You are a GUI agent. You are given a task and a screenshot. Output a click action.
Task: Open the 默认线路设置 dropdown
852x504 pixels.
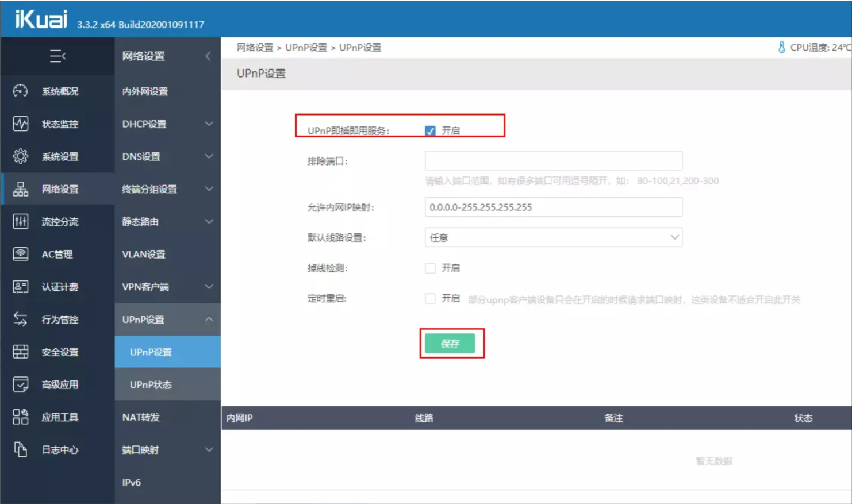[554, 237]
